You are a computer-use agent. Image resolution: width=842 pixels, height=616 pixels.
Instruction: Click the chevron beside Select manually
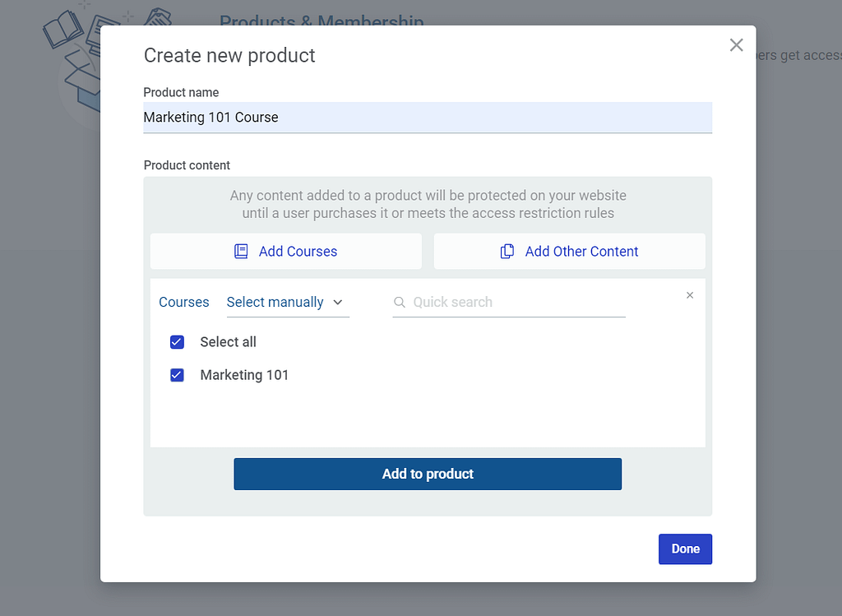pyautogui.click(x=338, y=303)
